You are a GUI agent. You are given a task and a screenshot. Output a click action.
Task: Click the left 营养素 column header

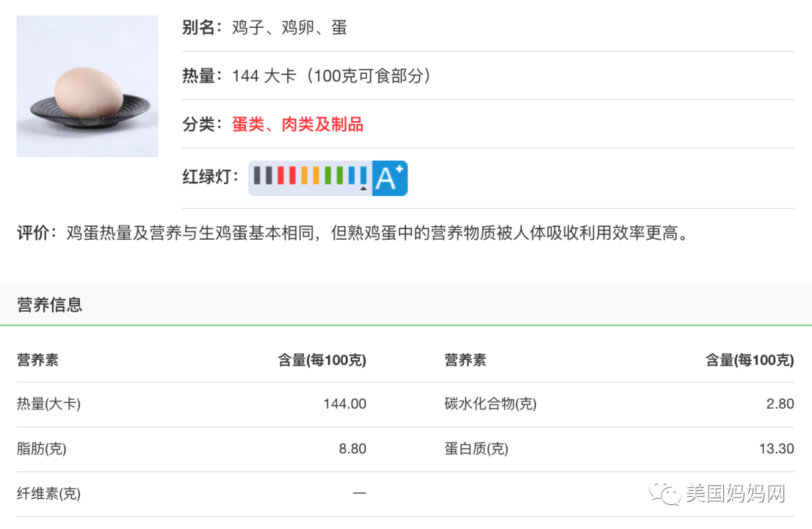[x=38, y=360]
